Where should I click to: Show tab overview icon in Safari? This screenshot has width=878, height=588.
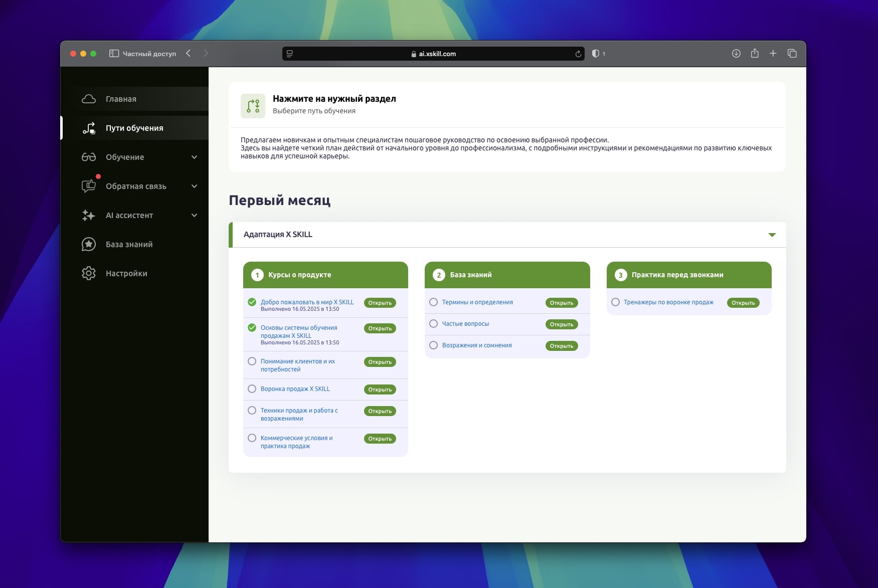(x=792, y=53)
